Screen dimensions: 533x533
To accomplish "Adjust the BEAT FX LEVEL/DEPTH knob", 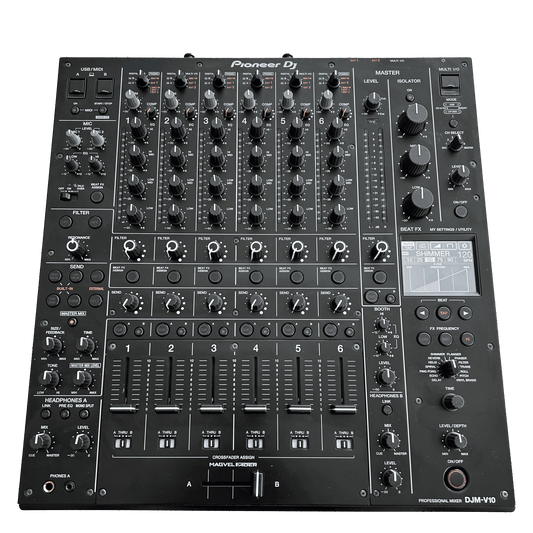I will tap(455, 440).
